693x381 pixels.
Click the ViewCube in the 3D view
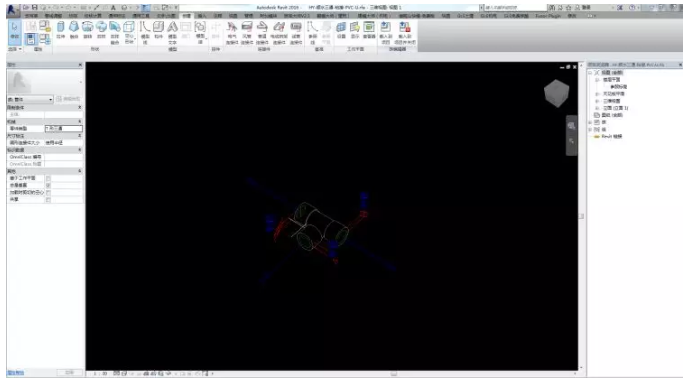point(556,93)
